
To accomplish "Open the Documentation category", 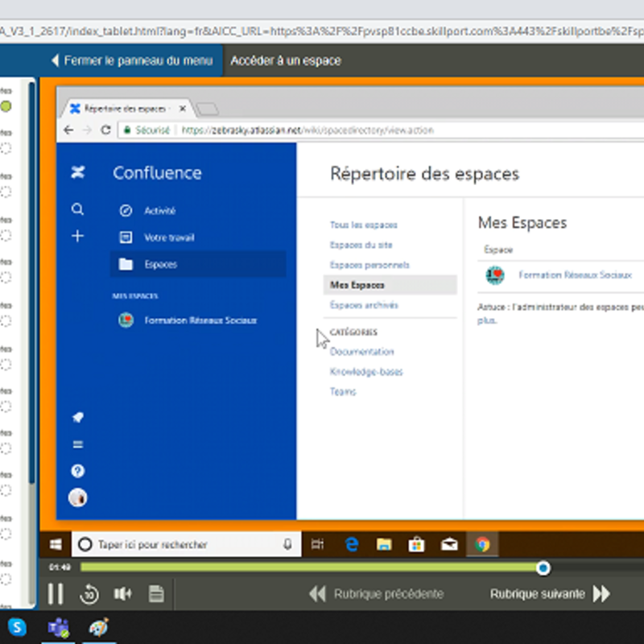I will pos(361,352).
